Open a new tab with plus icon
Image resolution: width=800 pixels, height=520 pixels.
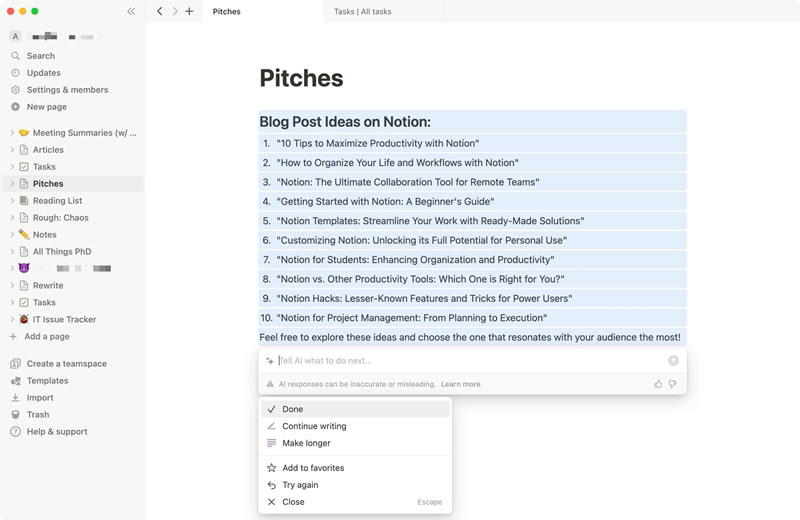(189, 11)
